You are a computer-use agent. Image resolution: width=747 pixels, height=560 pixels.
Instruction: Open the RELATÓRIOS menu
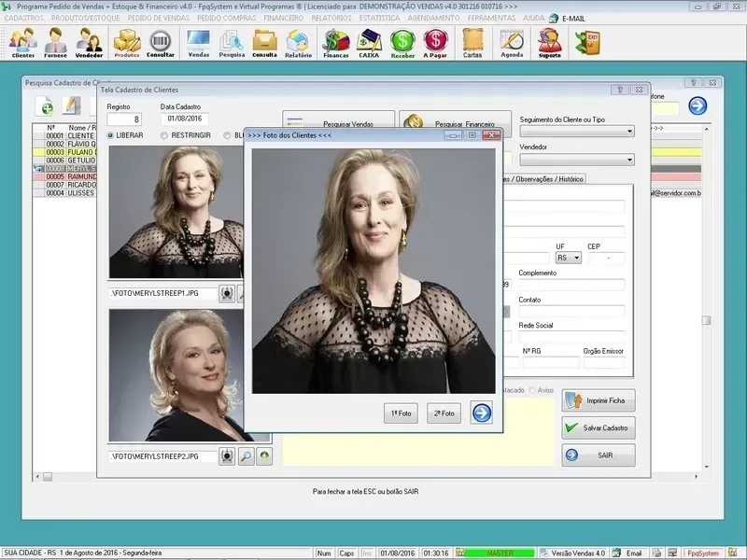coord(330,18)
